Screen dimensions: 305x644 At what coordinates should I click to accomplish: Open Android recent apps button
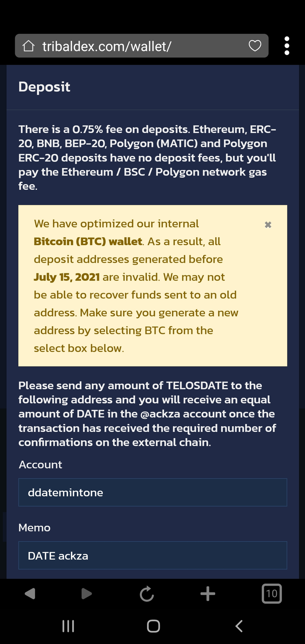click(x=68, y=627)
